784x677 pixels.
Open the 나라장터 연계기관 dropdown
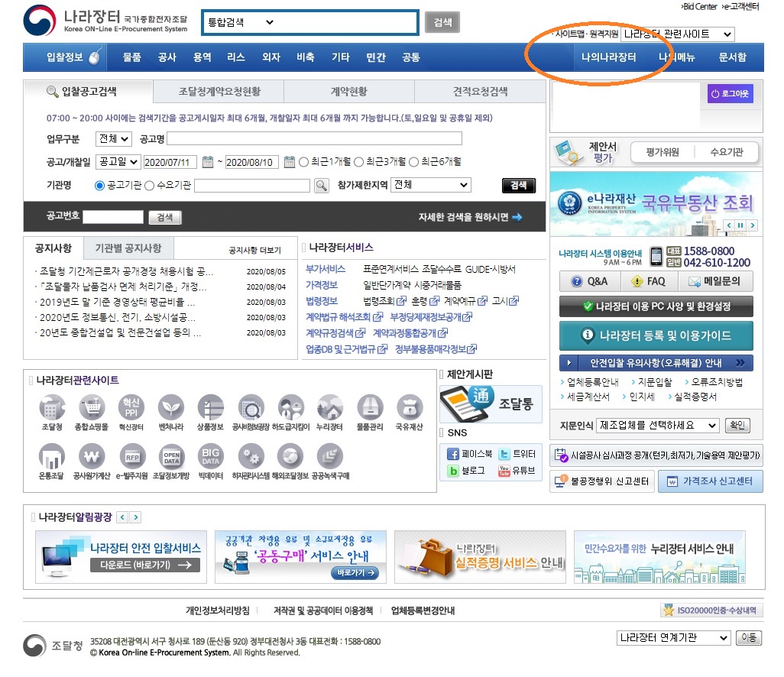673,638
